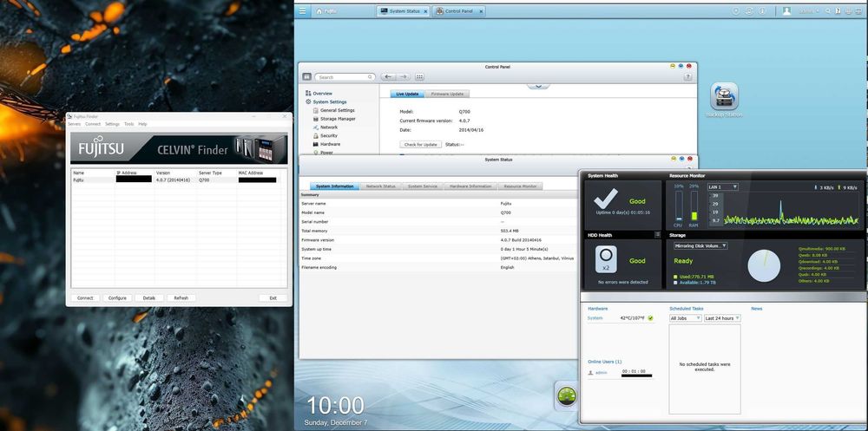868x431 pixels.
Task: Collapse System Settings tree item
Action: (x=326, y=101)
